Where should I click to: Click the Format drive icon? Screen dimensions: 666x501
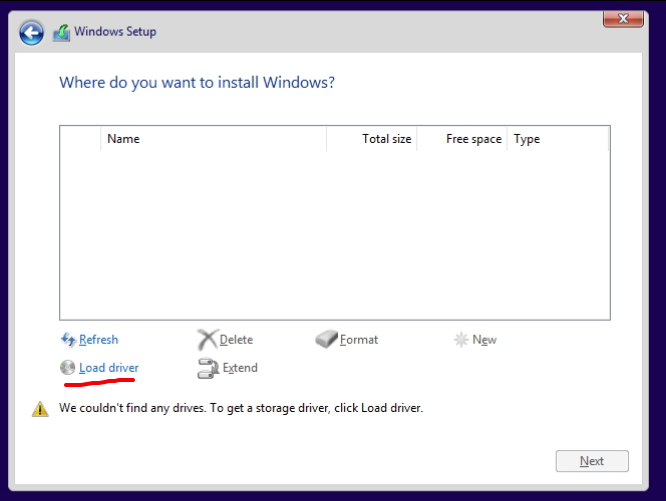(x=327, y=340)
